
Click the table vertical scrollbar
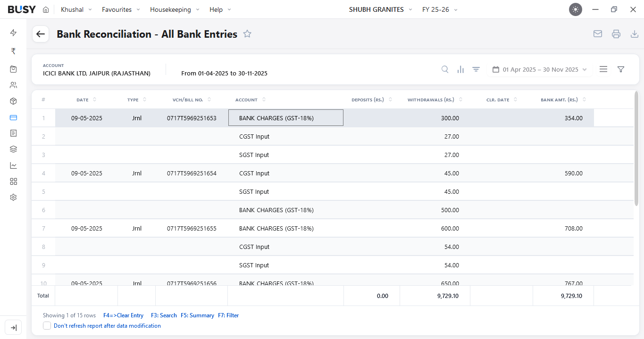(636, 149)
